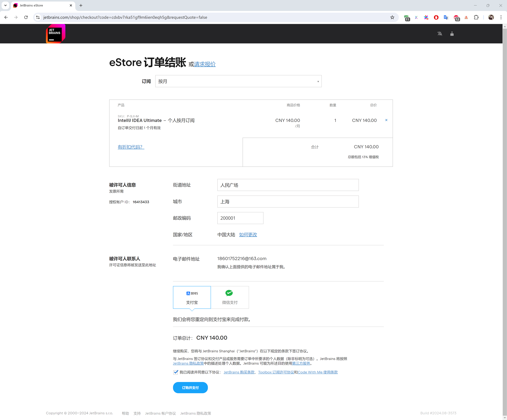Click the Google Translate extension icon
The image size is (507, 420).
[446, 17]
